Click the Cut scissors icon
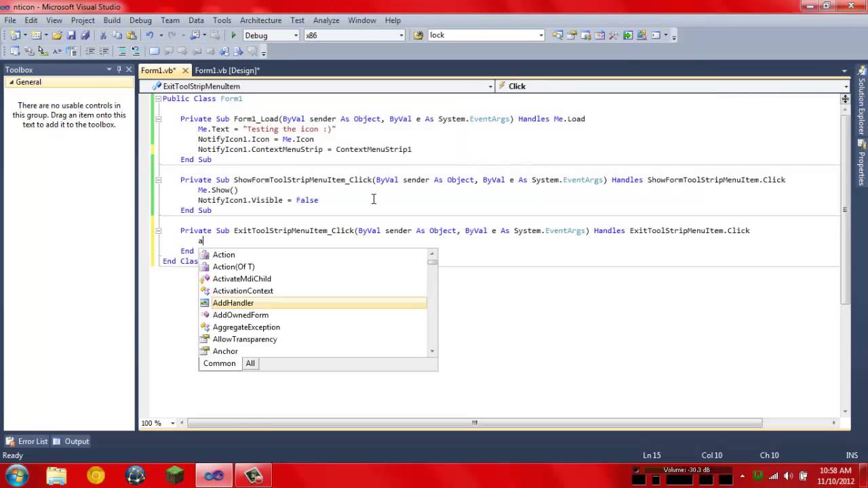Viewport: 868px width, 488px height. pyautogui.click(x=103, y=35)
